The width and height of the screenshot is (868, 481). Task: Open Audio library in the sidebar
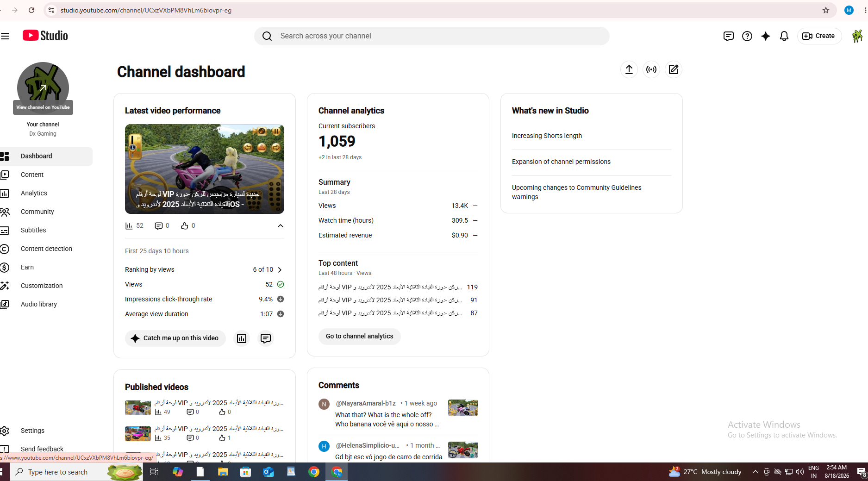46,305
